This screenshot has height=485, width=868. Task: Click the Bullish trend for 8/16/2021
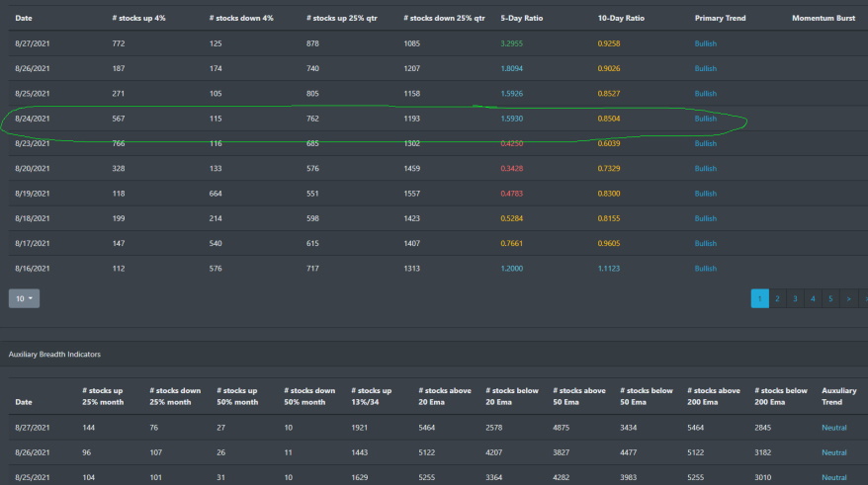tap(706, 269)
